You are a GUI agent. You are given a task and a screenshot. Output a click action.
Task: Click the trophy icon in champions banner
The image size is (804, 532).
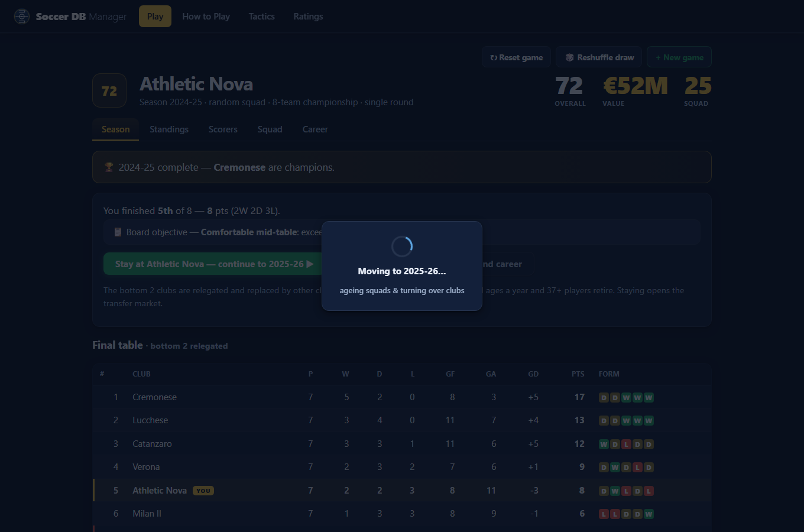click(x=109, y=167)
